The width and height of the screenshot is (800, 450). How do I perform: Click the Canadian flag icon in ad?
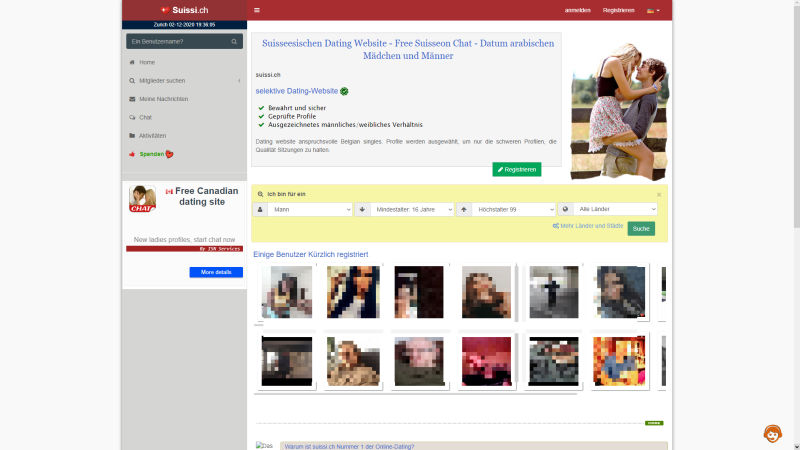[169, 191]
